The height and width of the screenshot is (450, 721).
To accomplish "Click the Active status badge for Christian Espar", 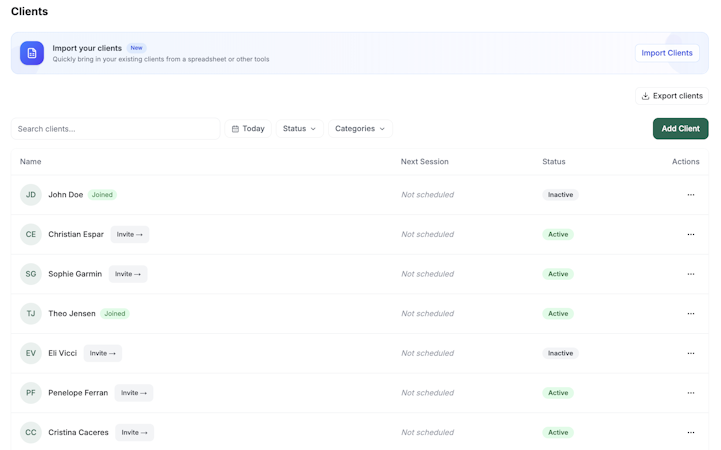I will pos(558,234).
